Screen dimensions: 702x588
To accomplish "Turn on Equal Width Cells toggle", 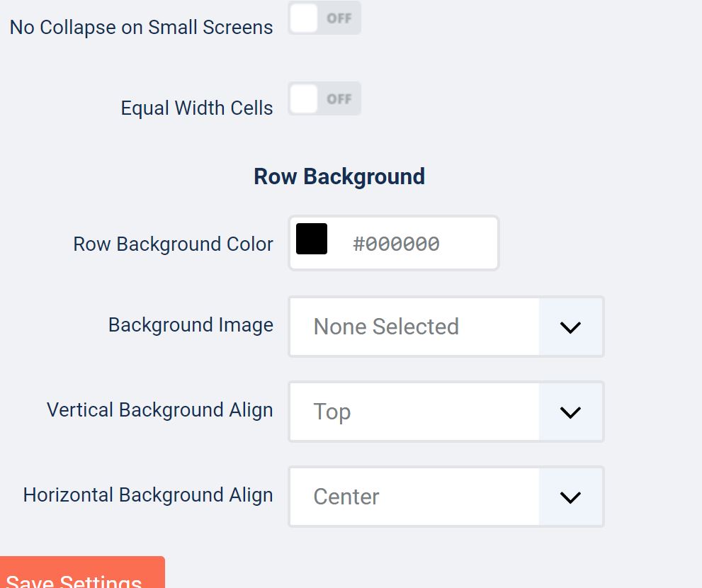I will pos(324,98).
